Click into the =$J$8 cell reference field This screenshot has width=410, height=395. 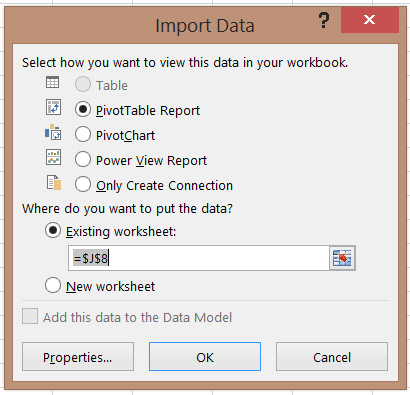tap(199, 258)
